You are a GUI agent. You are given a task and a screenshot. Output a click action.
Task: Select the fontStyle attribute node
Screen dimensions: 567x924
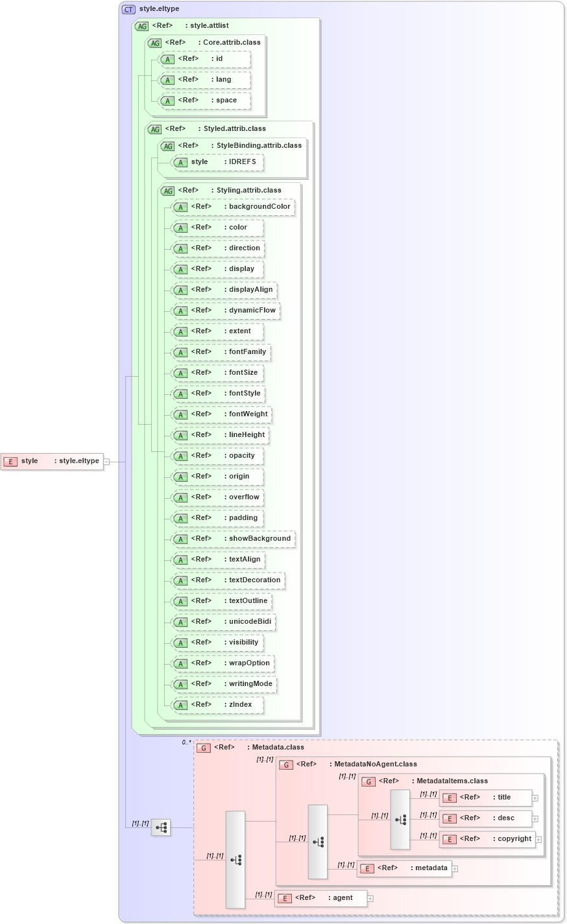coord(218,394)
